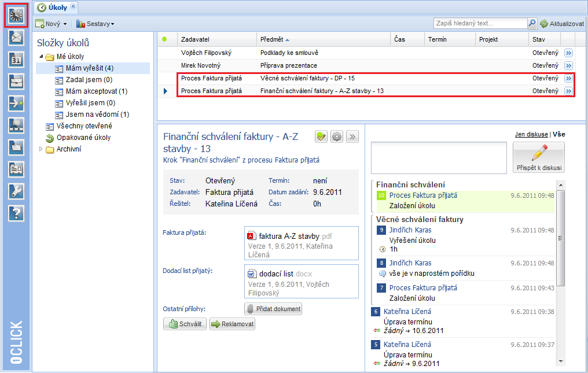This screenshot has height=373, width=588.
Task: Click the green checkmark icon beside task title
Action: tap(321, 136)
